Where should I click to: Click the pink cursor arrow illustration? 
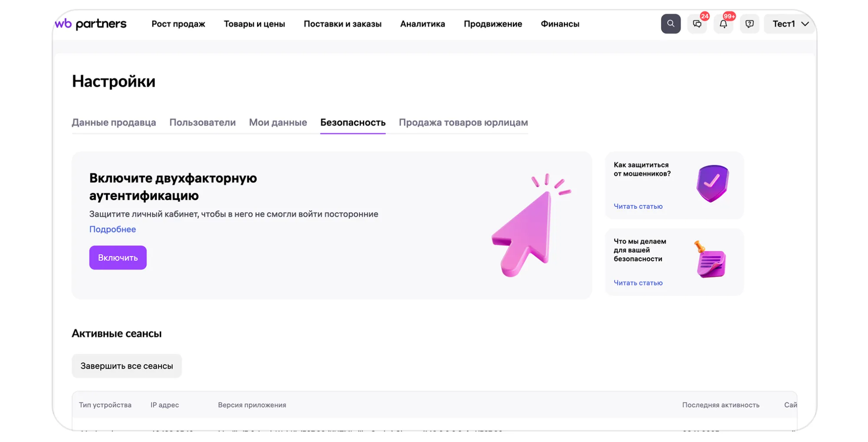coord(527,228)
